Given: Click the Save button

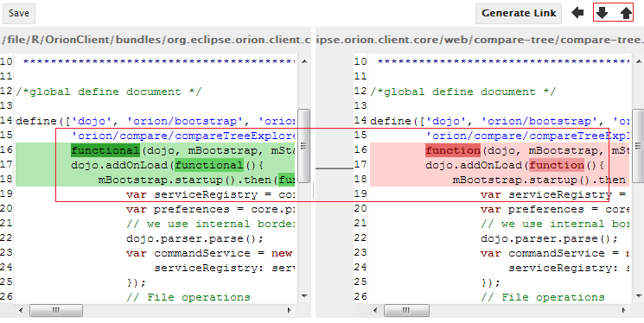Looking at the screenshot, I should coord(19,14).
